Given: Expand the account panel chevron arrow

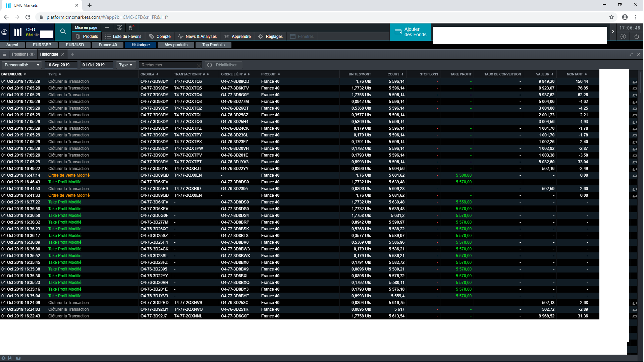Looking at the screenshot, I should coord(613,32).
